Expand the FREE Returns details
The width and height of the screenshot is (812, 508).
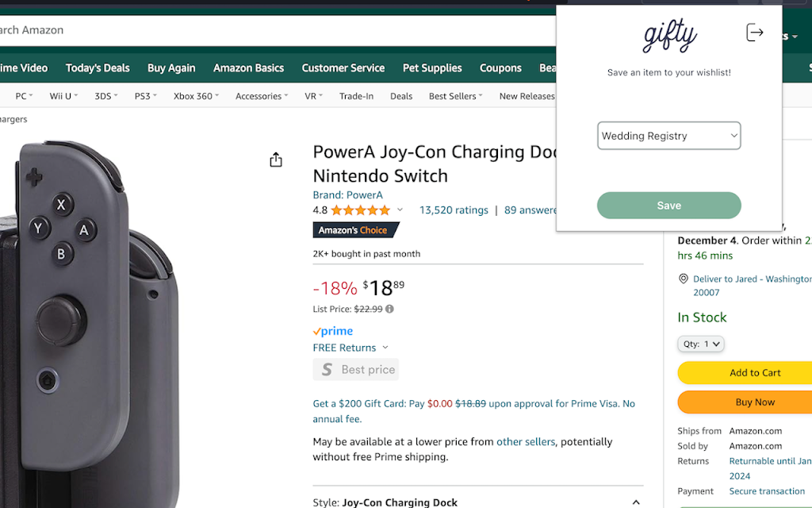pyautogui.click(x=385, y=348)
